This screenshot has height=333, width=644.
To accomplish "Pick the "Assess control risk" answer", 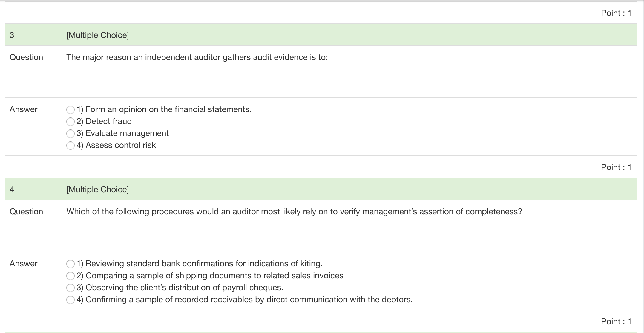I will 70,146.
